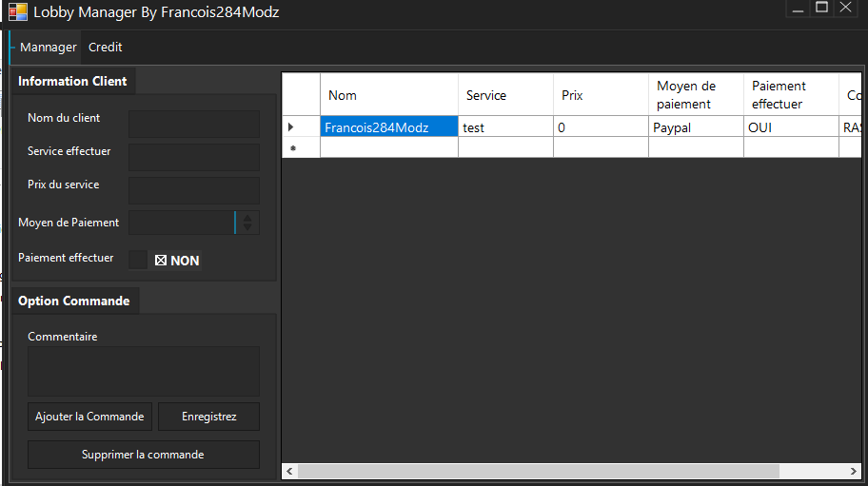This screenshot has height=486, width=868.
Task: Click the horizontal scrollbar right arrow
Action: click(x=854, y=471)
